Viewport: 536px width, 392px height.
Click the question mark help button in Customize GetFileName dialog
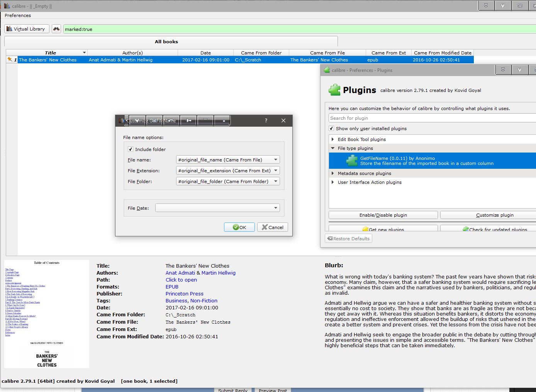point(266,120)
